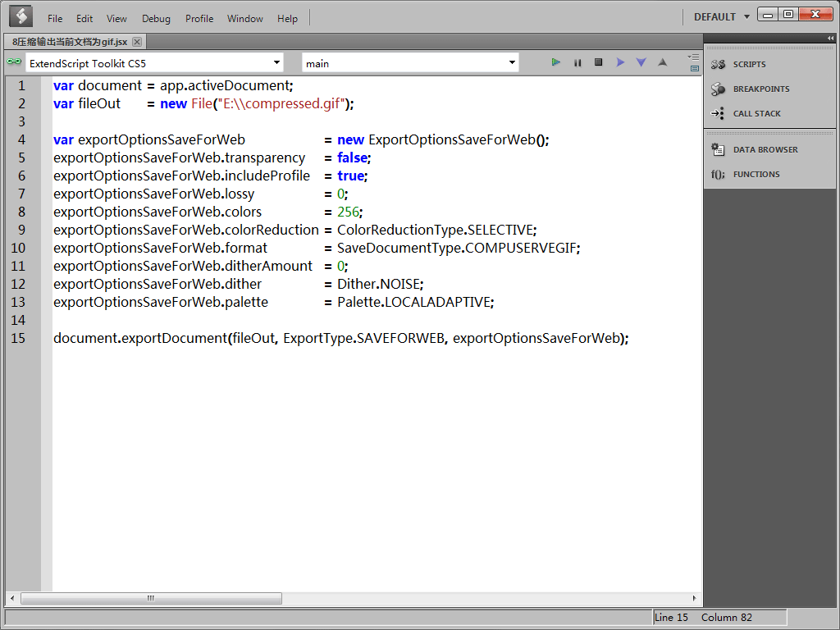This screenshot has width=840, height=630.
Task: Step out with the gray up arrow
Action: 662,62
